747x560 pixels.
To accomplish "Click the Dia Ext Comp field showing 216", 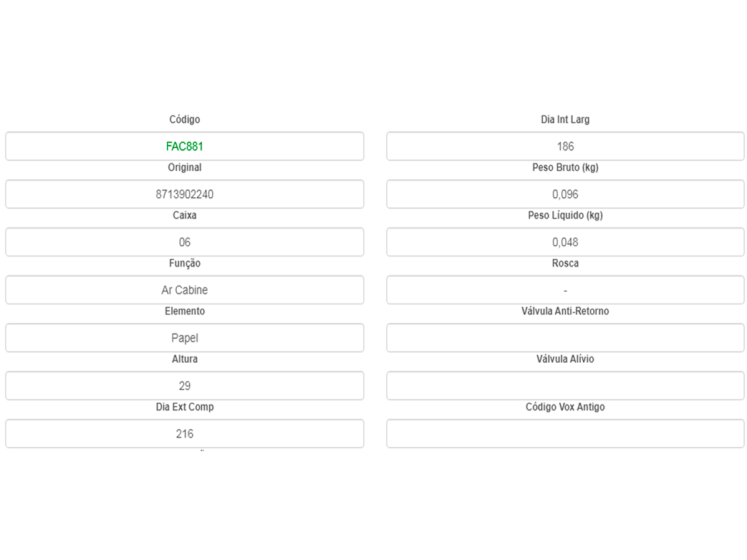I will pyautogui.click(x=184, y=434).
